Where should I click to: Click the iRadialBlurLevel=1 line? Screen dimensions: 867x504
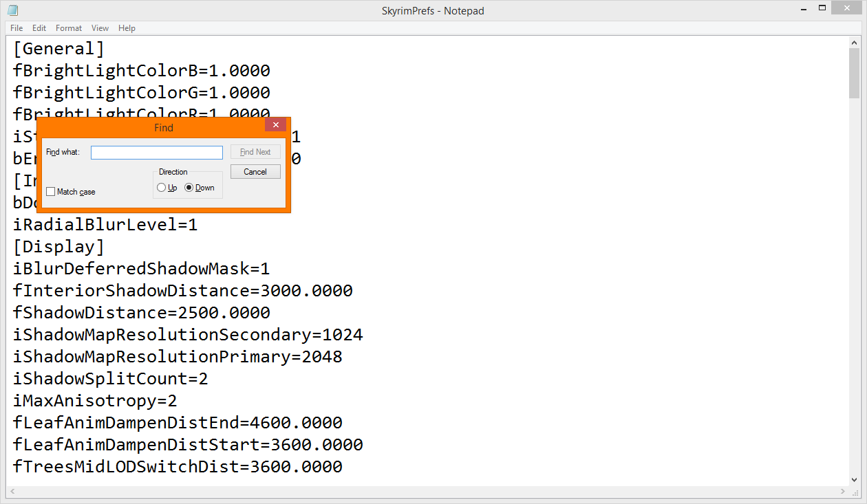105,225
